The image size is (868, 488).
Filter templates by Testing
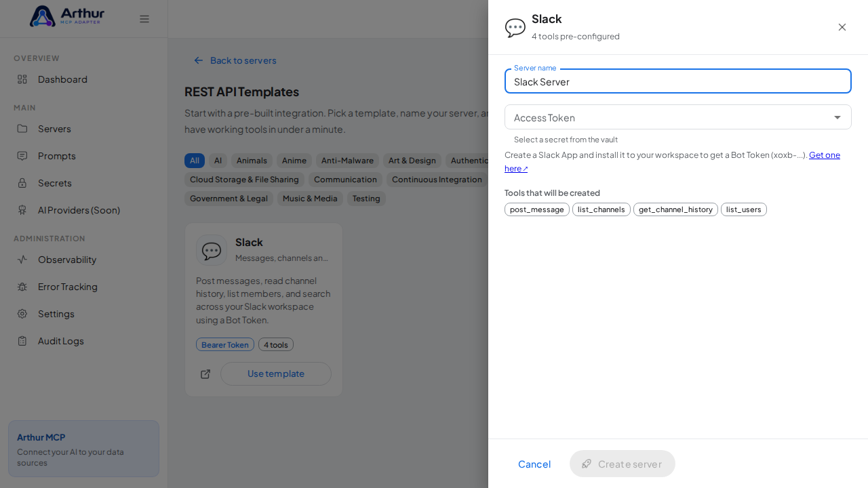pos(366,199)
